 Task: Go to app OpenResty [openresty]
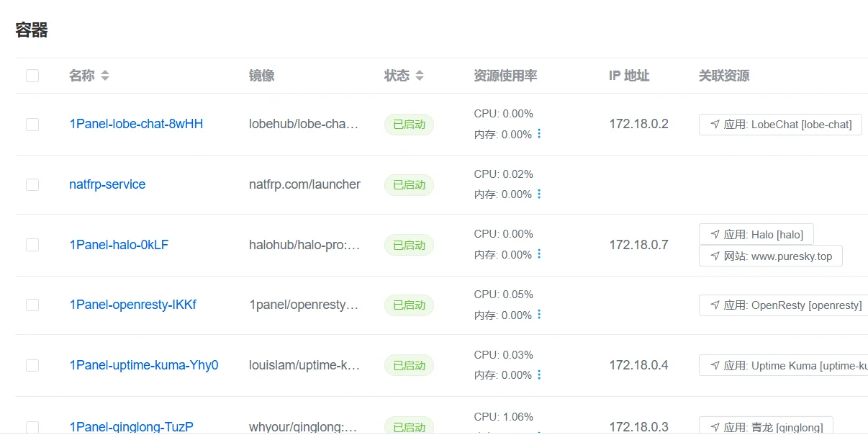click(x=783, y=305)
